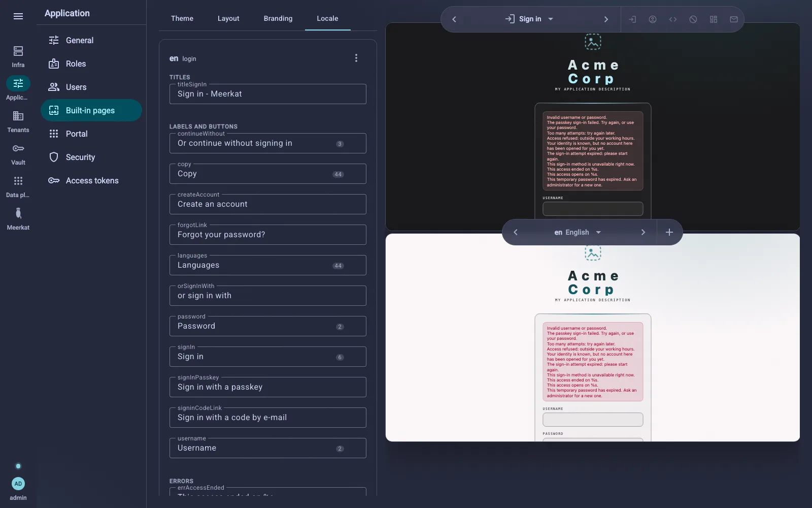Viewport: 812px width, 508px height.
Task: Switch to the Branding tab
Action: point(278,18)
